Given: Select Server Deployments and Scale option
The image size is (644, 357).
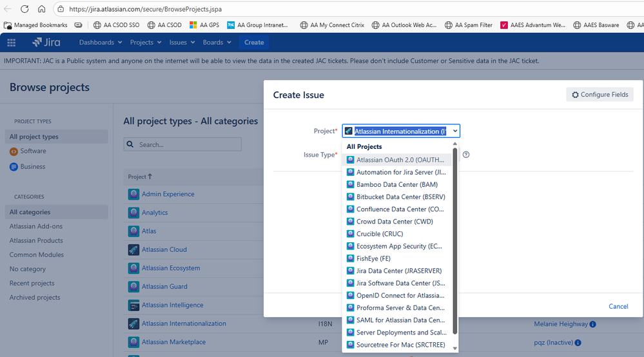Looking at the screenshot, I should pos(396,332).
